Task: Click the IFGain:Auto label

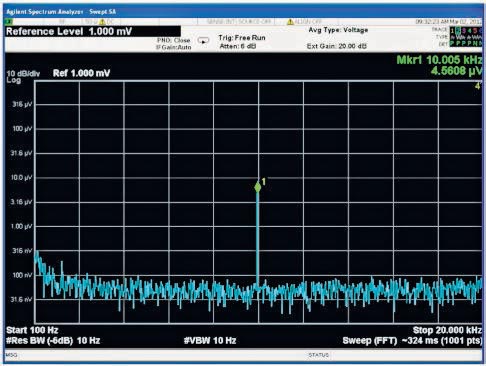Action: point(174,47)
